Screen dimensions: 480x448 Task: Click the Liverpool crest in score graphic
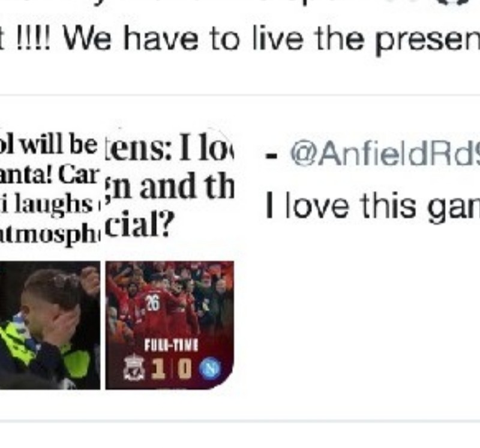[134, 368]
